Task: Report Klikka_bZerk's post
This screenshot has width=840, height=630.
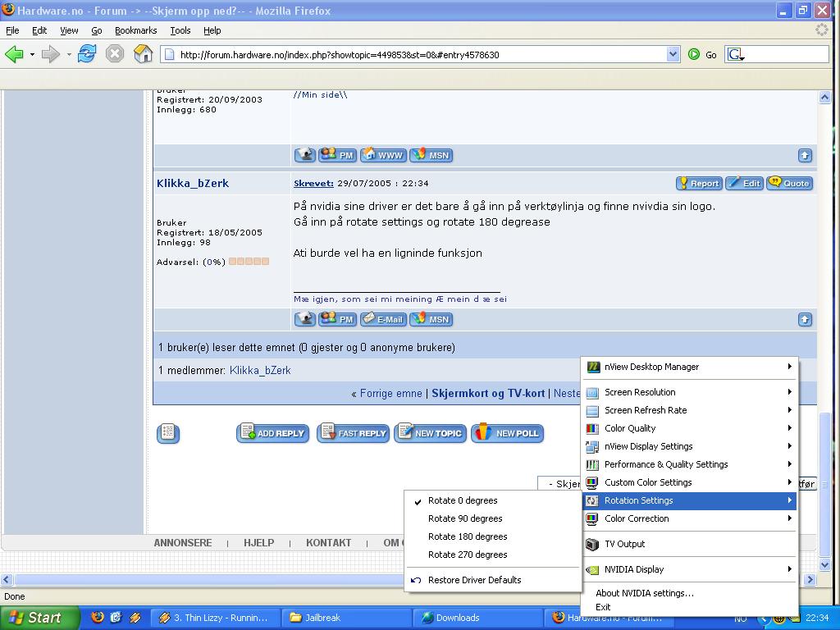Action: (x=699, y=183)
